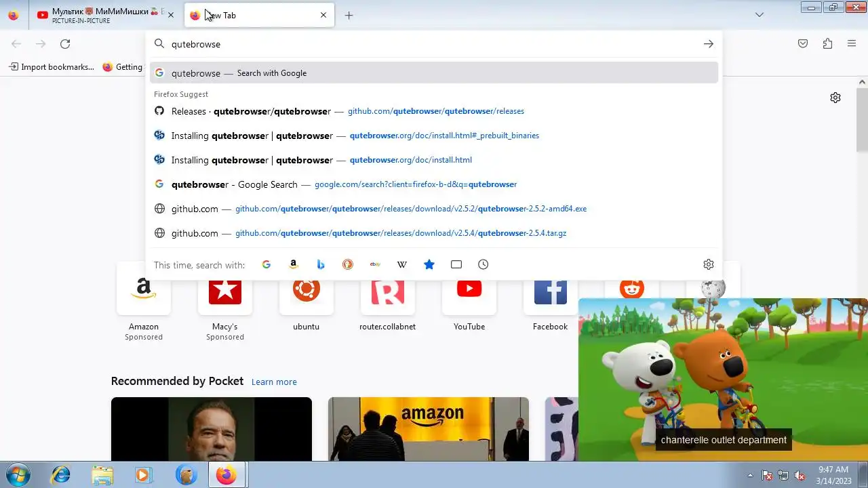
Task: Search this time with DuckDuckGo icon
Action: pos(348,264)
